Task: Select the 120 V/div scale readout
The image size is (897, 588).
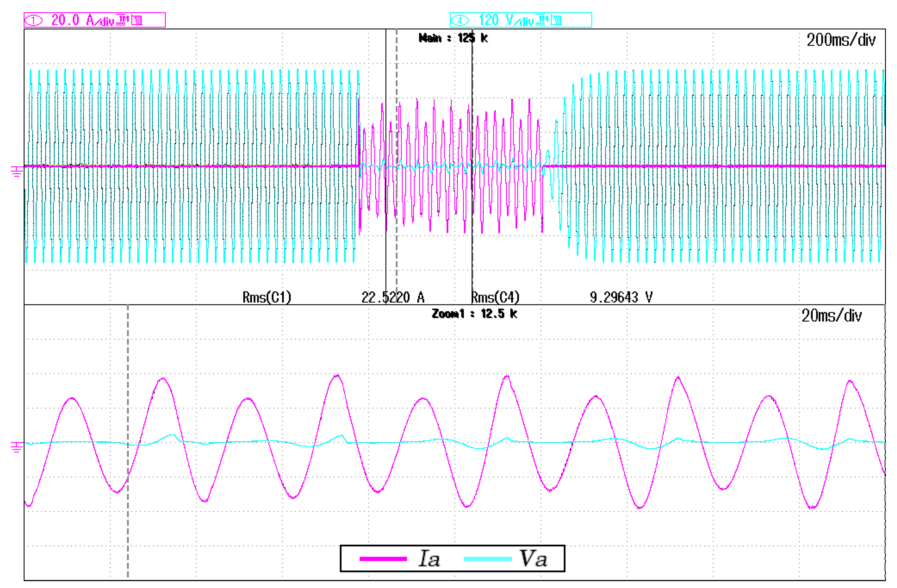Action: tap(506, 20)
